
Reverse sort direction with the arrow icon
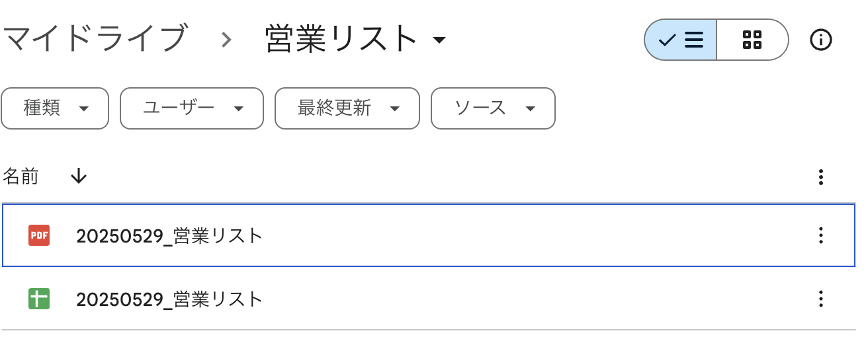(79, 176)
